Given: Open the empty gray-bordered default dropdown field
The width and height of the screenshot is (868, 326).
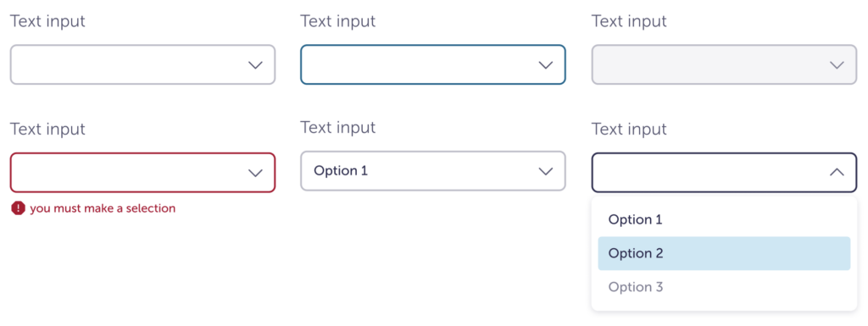Looking at the screenshot, I should coord(142,64).
